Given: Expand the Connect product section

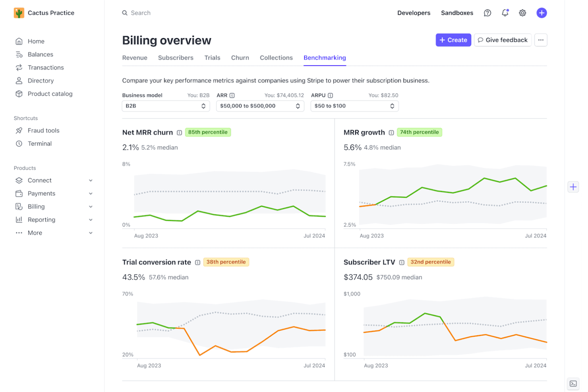Looking at the screenshot, I should click(91, 180).
